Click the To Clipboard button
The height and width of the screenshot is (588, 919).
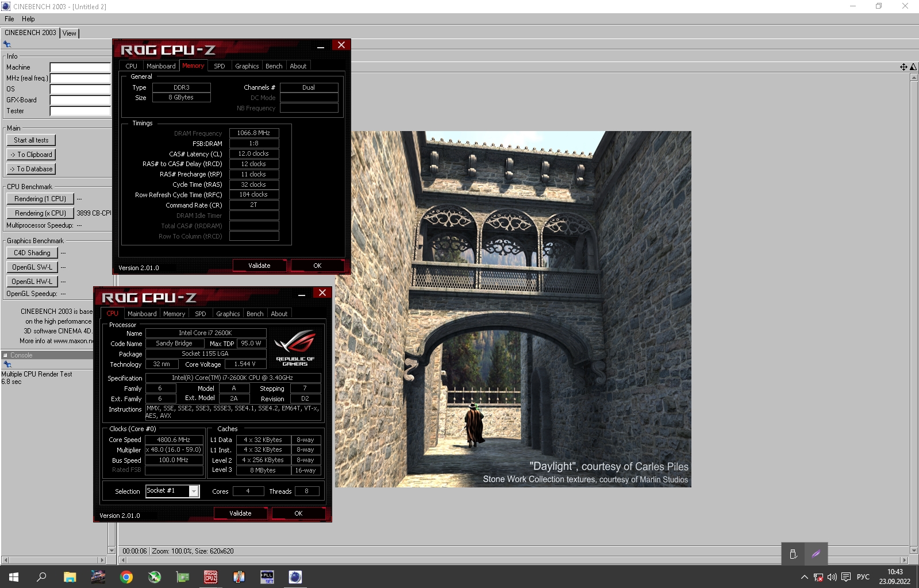pos(32,155)
